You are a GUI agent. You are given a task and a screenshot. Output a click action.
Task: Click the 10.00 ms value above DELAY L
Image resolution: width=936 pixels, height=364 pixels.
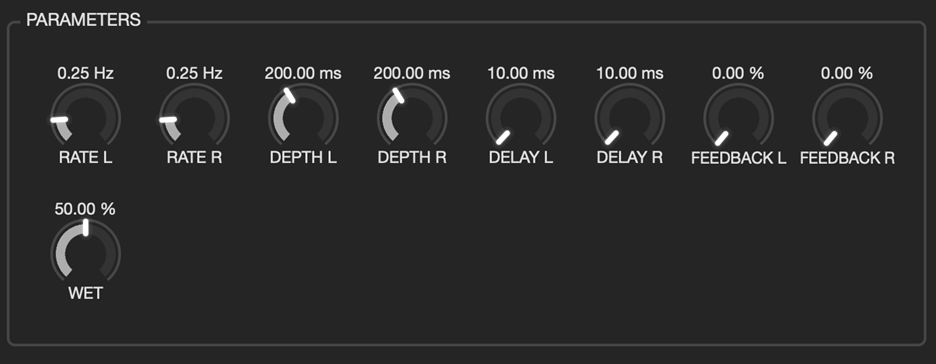tap(521, 73)
